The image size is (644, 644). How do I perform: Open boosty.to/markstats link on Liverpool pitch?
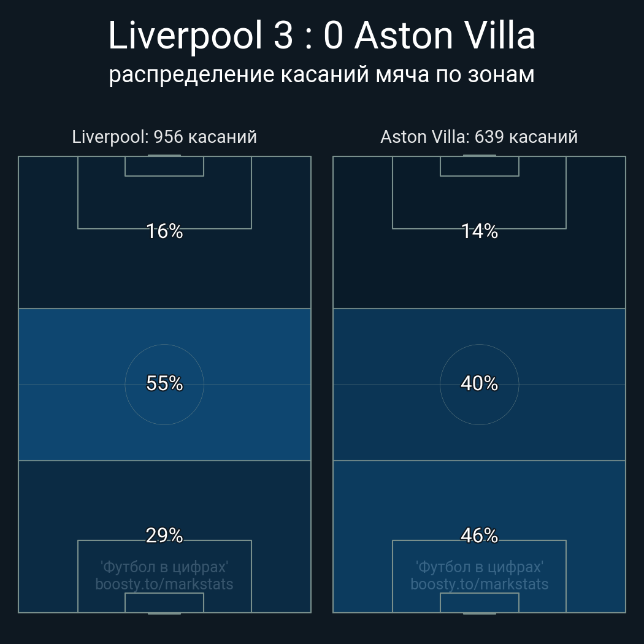[x=164, y=584]
